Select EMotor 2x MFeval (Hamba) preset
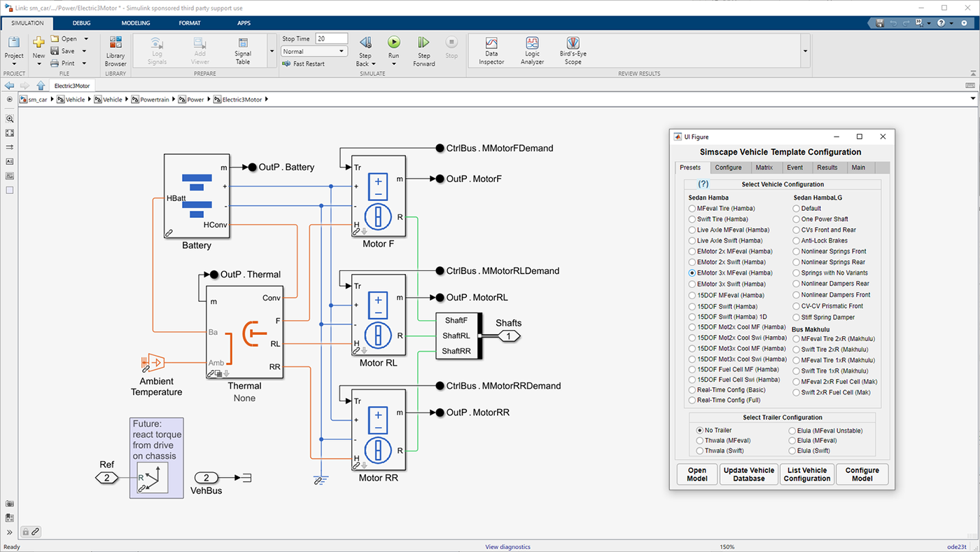980x552 pixels. point(692,251)
